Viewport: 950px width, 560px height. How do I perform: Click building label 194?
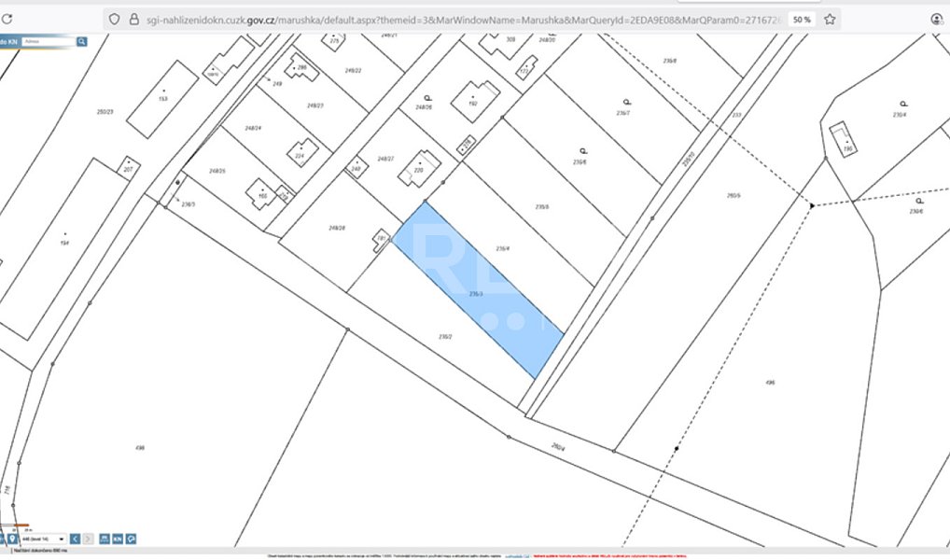(64, 243)
